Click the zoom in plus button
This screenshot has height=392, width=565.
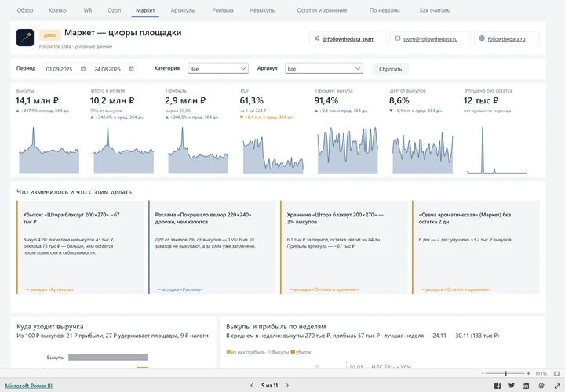point(528,374)
